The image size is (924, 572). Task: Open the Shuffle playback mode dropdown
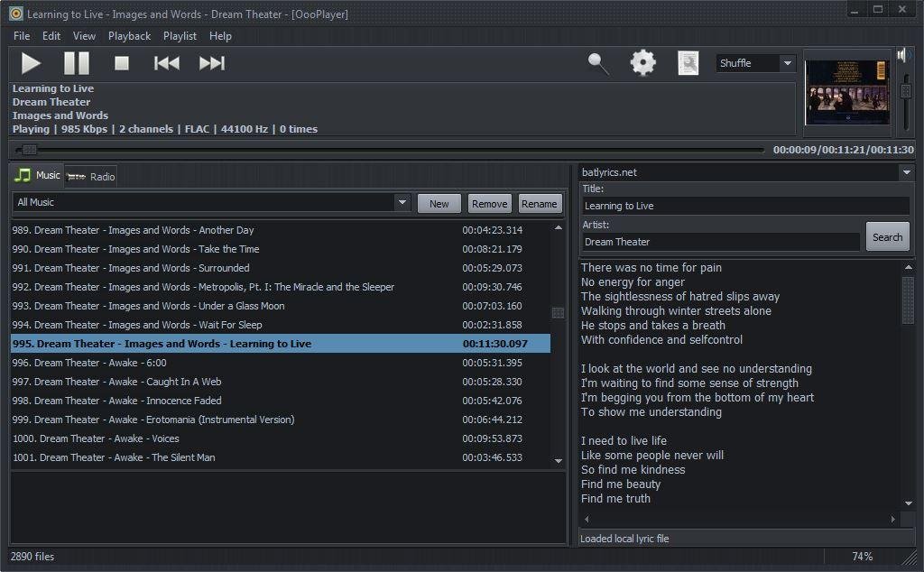click(787, 63)
